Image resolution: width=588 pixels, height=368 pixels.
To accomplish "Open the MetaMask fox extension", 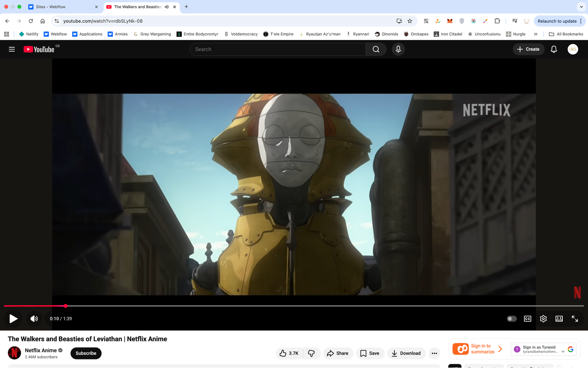I will tap(450, 21).
